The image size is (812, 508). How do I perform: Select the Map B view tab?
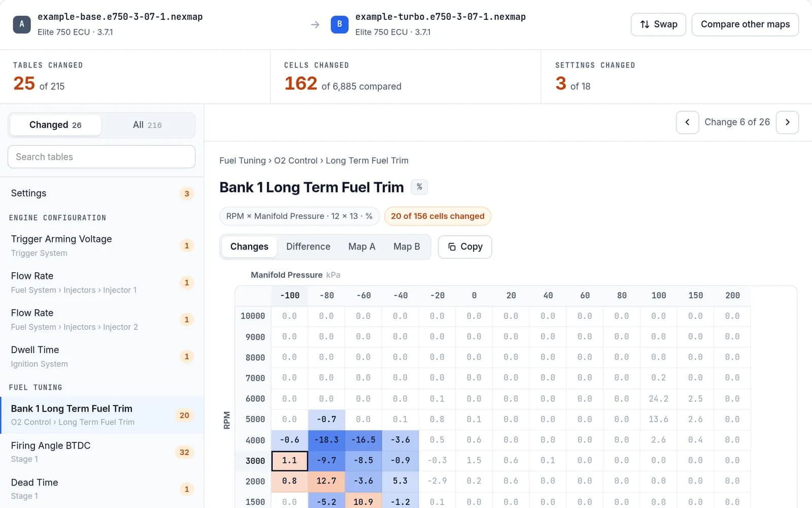pos(407,247)
